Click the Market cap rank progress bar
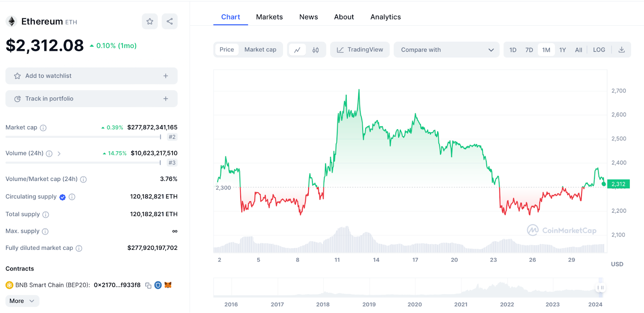The height and width of the screenshot is (313, 644). [83, 137]
